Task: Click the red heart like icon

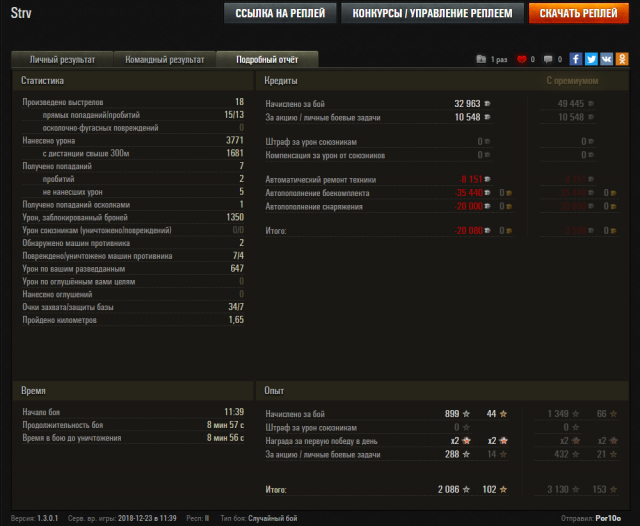Action: tap(521, 60)
